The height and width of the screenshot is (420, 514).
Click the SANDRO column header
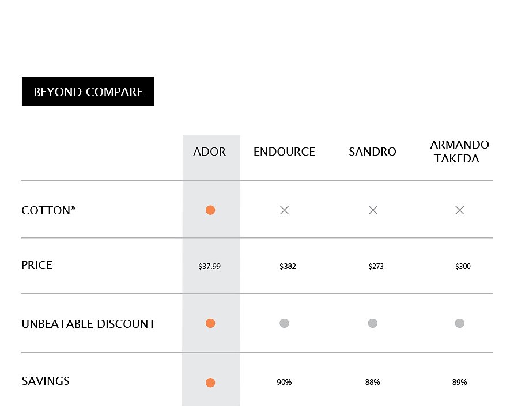(x=372, y=152)
